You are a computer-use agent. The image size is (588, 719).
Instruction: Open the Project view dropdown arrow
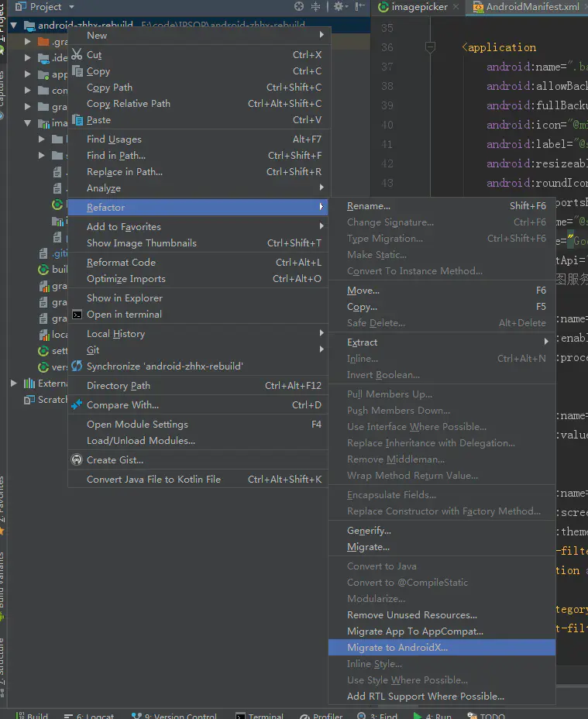[x=71, y=7]
